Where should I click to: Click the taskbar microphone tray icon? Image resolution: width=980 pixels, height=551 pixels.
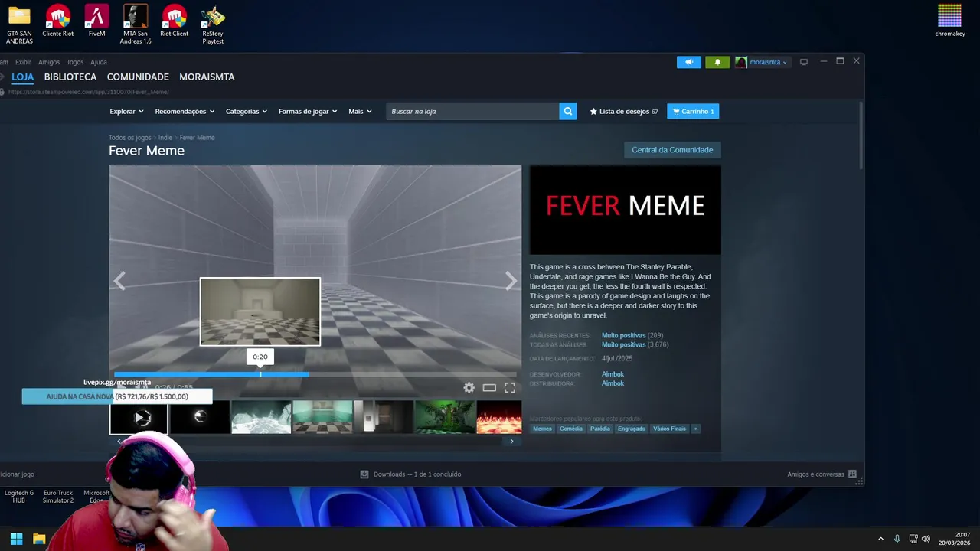897,539
